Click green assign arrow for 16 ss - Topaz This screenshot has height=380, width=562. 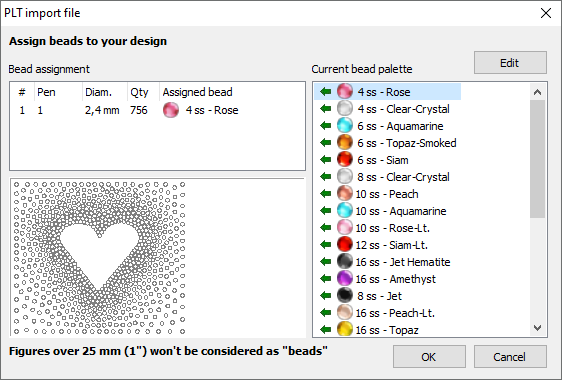(325, 329)
